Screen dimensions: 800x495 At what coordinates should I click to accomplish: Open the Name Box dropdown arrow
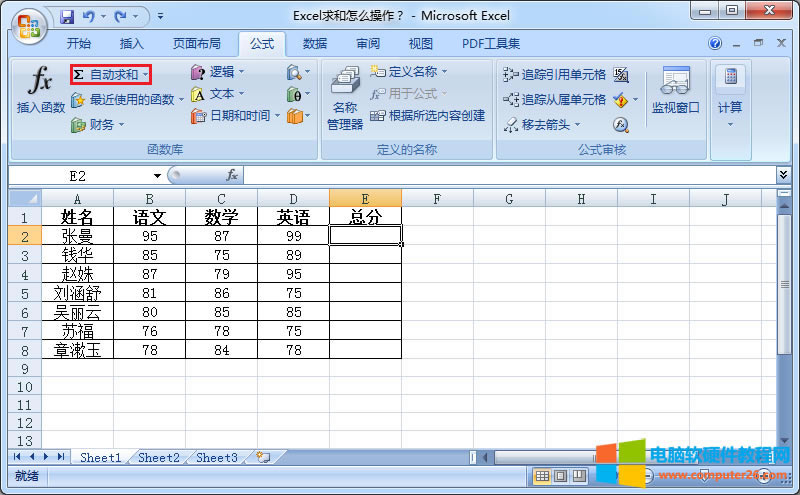[157, 175]
